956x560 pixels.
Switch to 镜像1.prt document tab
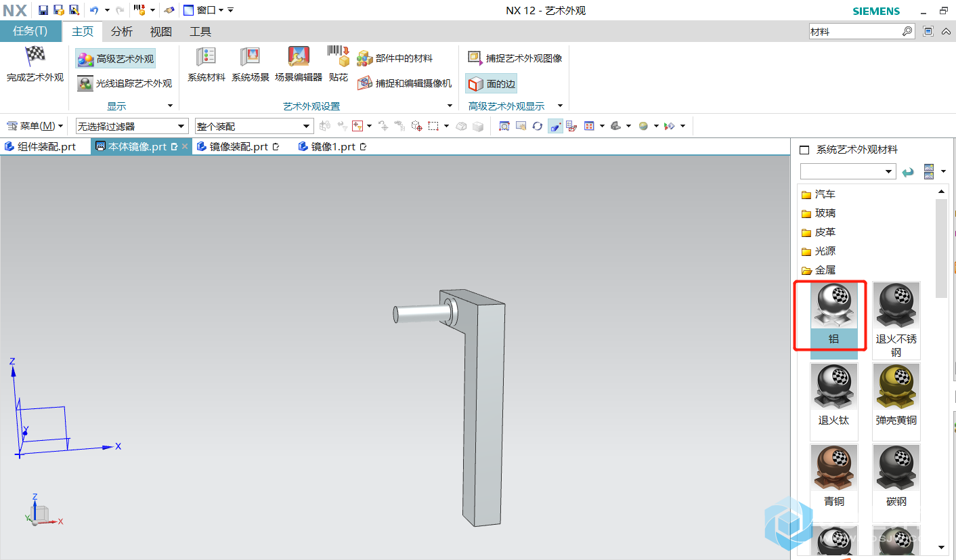(x=332, y=146)
